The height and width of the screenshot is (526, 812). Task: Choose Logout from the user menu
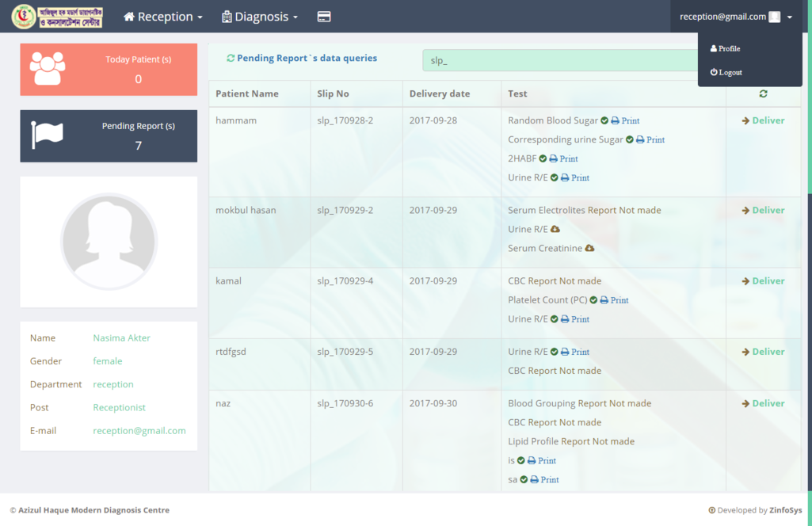click(x=726, y=73)
